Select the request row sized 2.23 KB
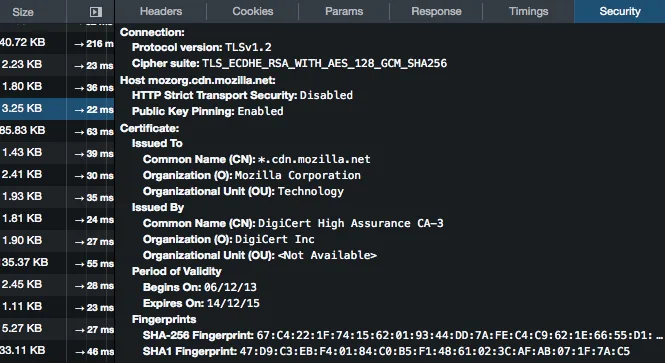Viewport: 665px width, 363px height. pyautogui.click(x=57, y=65)
